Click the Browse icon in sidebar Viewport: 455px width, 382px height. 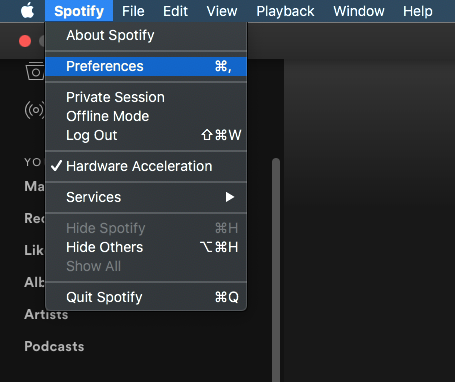(35, 71)
